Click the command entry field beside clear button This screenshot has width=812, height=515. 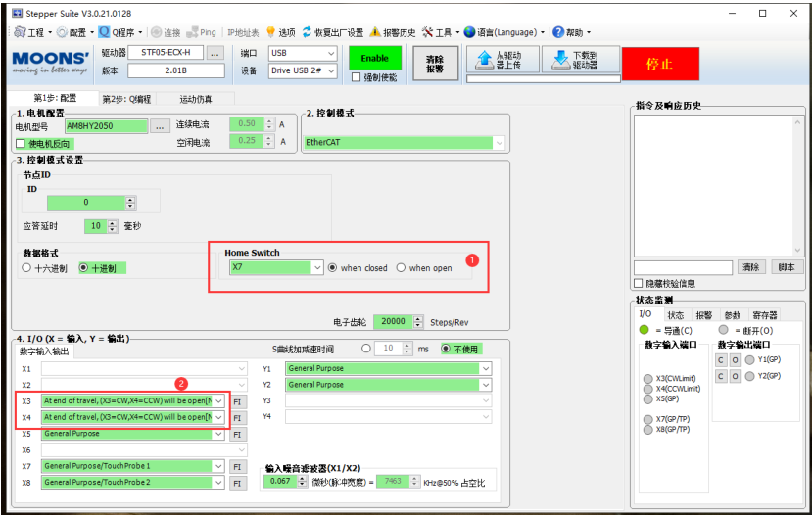(x=683, y=267)
